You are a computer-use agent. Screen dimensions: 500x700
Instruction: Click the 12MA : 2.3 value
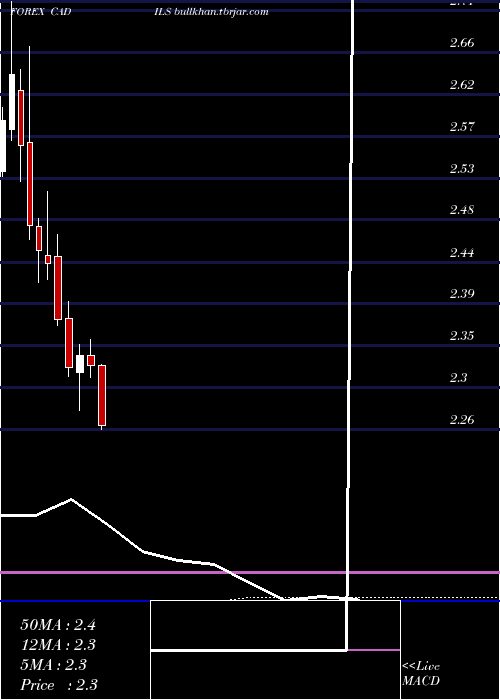point(58,645)
